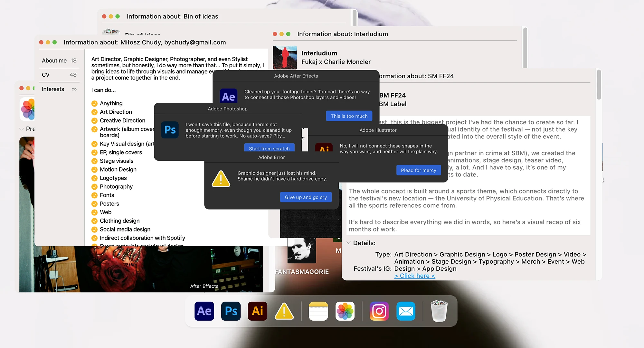Launch Photoshop icon in the dock
The image size is (644, 348).
(x=231, y=311)
